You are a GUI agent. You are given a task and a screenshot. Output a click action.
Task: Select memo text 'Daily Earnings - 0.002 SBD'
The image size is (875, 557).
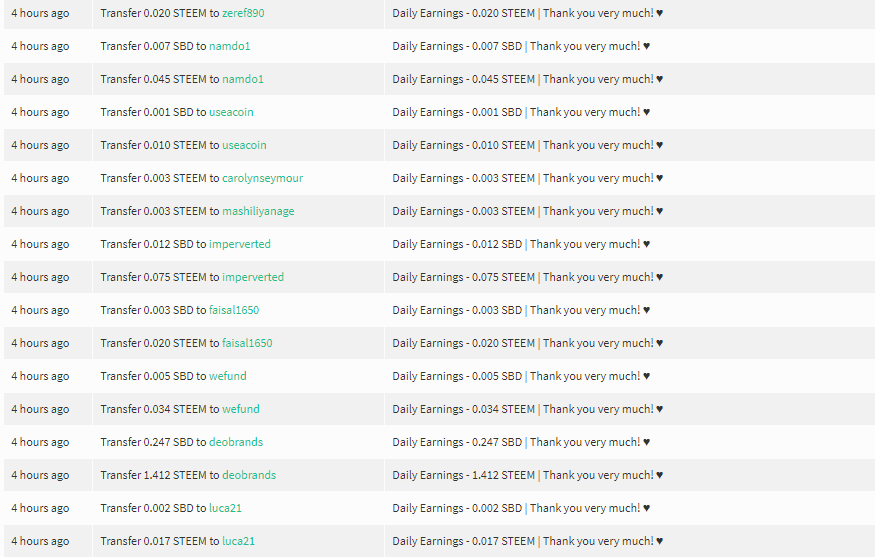(x=457, y=507)
